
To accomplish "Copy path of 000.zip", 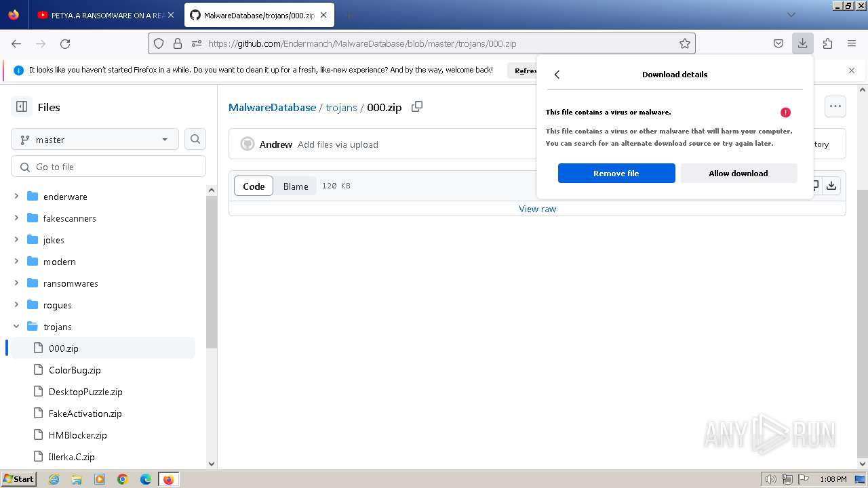I will (x=417, y=106).
